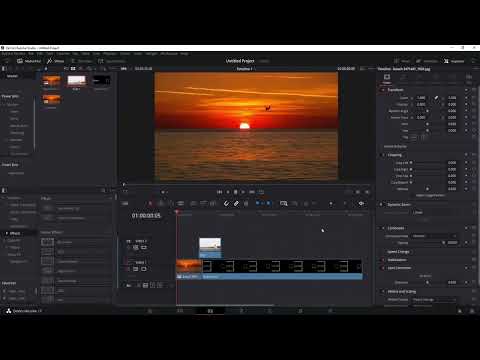Adjust the Crop Softness slider
This screenshot has width=480, height=360.
428,189
